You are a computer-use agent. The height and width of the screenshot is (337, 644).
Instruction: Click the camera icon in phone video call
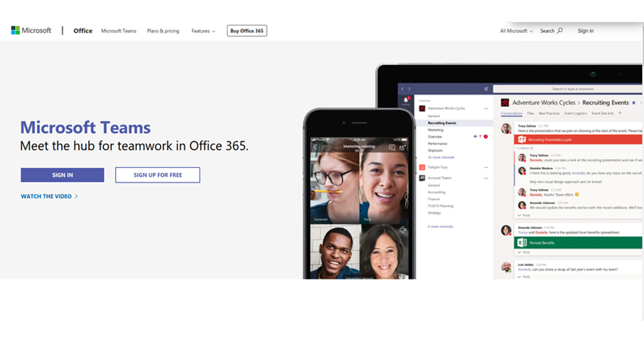403,229
